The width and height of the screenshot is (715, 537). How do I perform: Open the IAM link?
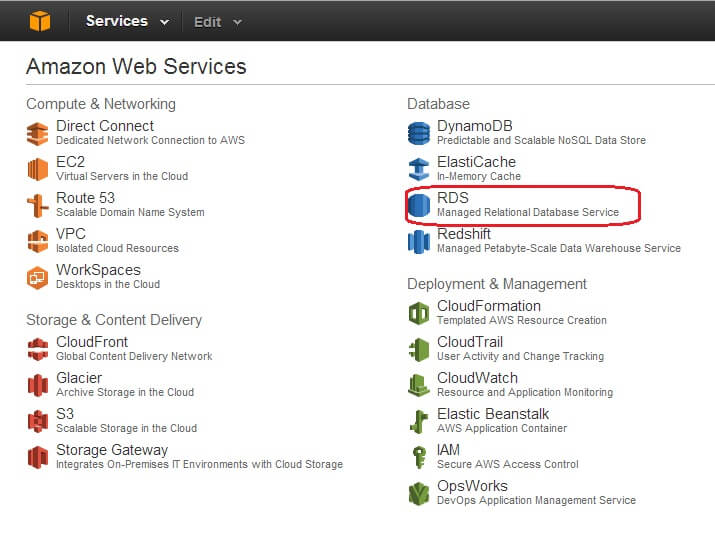coord(448,450)
